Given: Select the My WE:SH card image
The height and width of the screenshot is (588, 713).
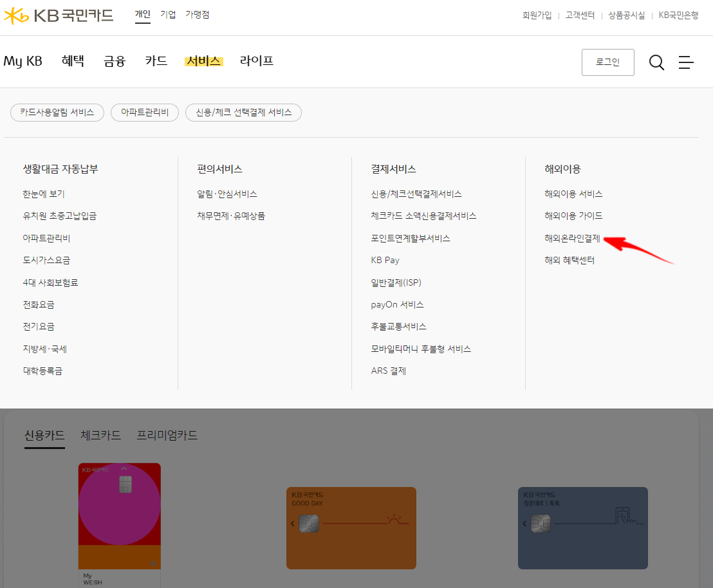Looking at the screenshot, I should click(x=120, y=516).
